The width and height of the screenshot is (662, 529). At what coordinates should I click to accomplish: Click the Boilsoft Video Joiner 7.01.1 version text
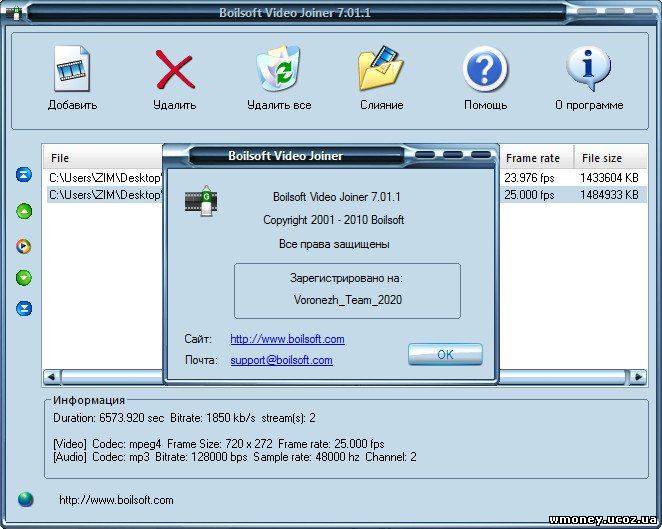click(x=336, y=197)
